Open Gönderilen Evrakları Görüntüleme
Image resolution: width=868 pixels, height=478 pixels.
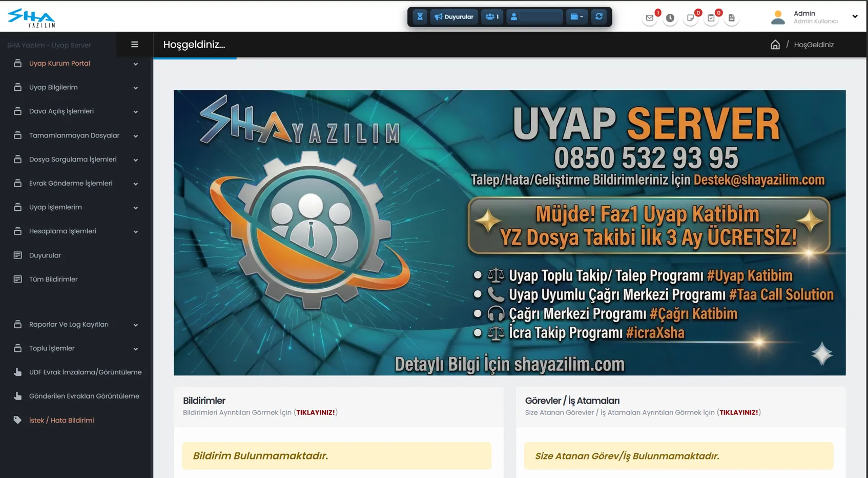pyautogui.click(x=84, y=396)
